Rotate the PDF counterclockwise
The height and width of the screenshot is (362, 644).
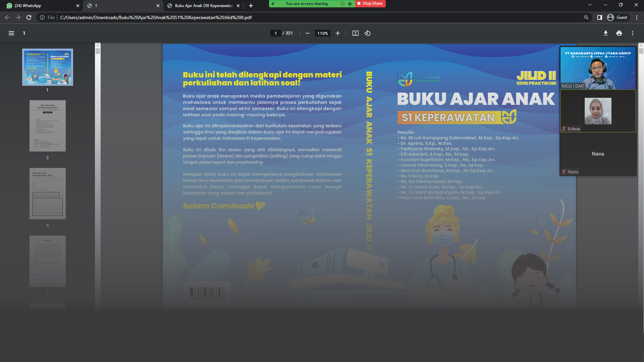[x=368, y=33]
